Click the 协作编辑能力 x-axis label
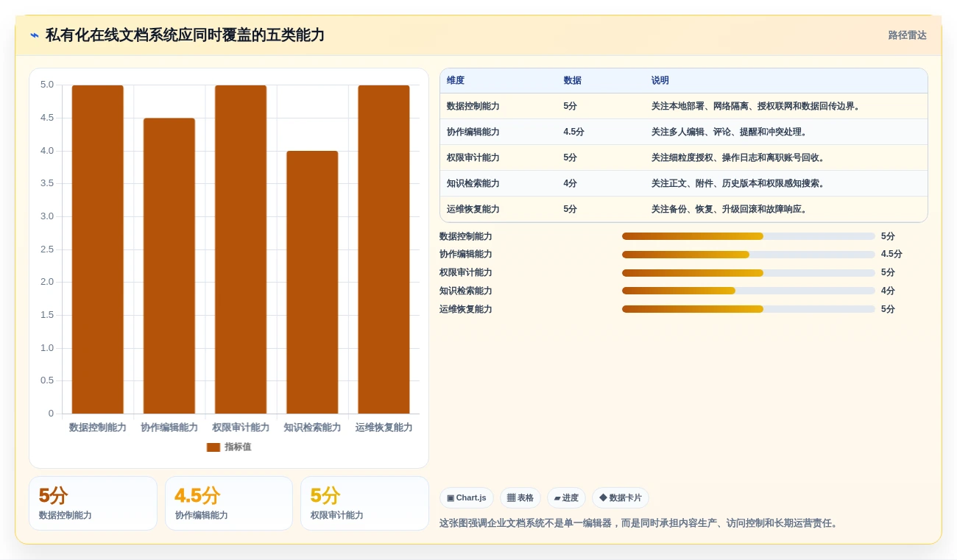This screenshot has height=560, width=957. (x=169, y=428)
